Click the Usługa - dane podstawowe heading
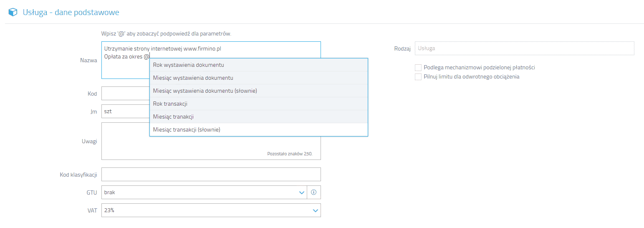The width and height of the screenshot is (644, 228). click(x=71, y=13)
